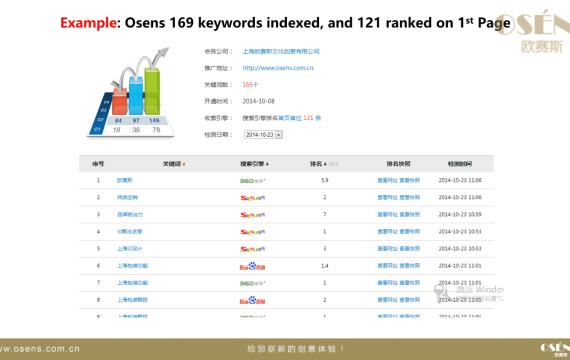Click the Baidu logo in row 8
The width and height of the screenshot is (570, 360).
[x=252, y=300]
